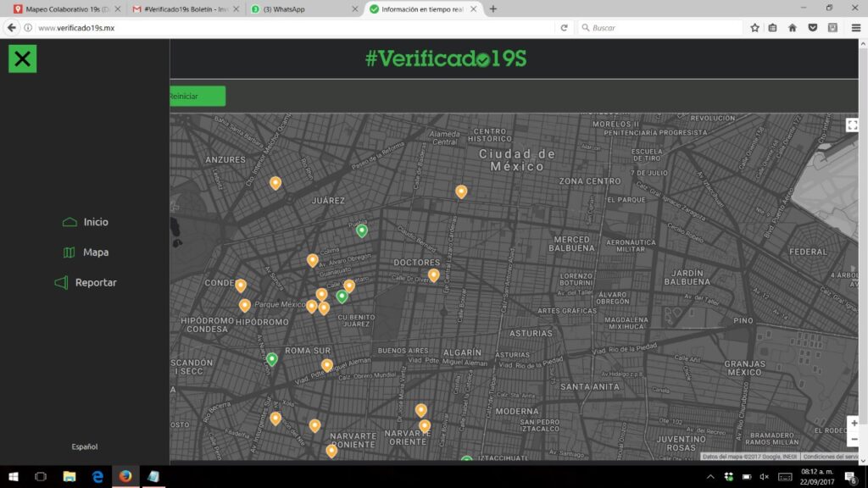
Task: Select the orange marker in Anzures area
Action: click(x=275, y=182)
